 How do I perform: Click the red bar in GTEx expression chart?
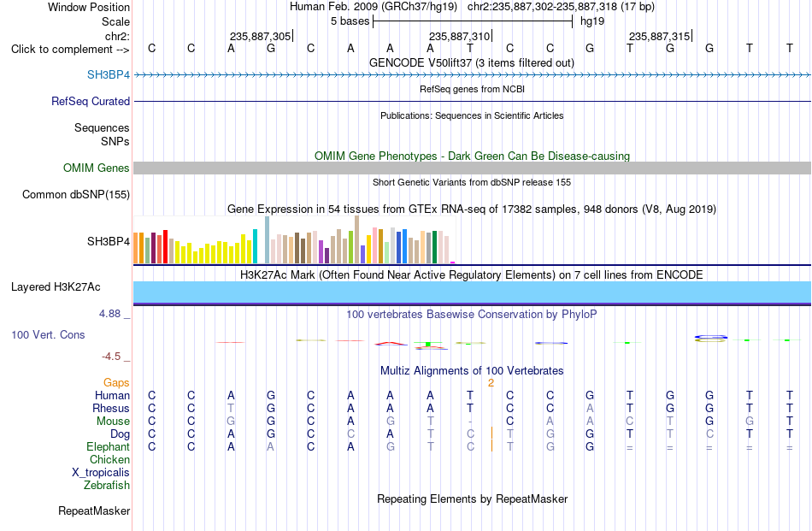tap(165, 246)
